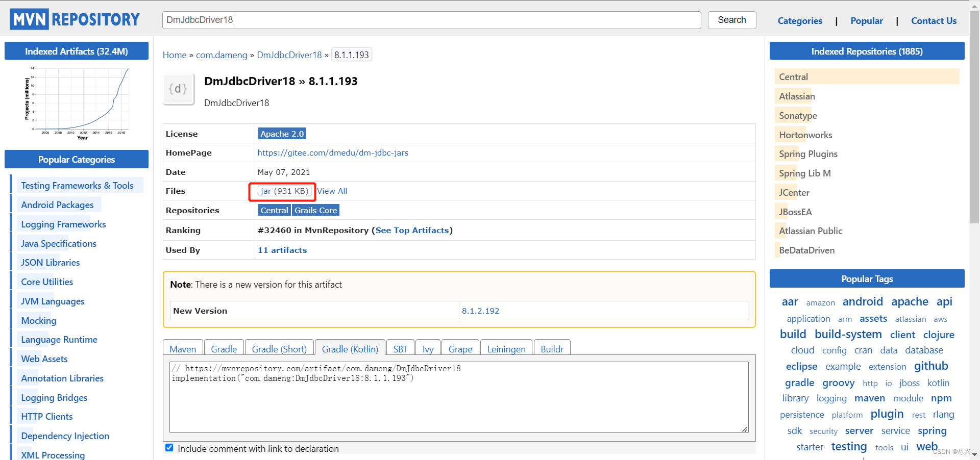Open the Categories menu
This screenshot has height=460, width=980.
tap(799, 20)
